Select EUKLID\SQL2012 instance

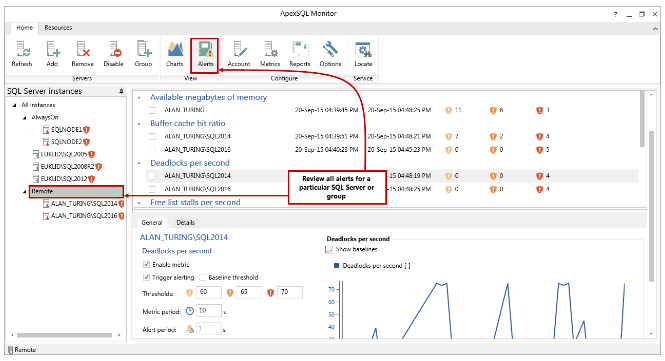(64, 179)
